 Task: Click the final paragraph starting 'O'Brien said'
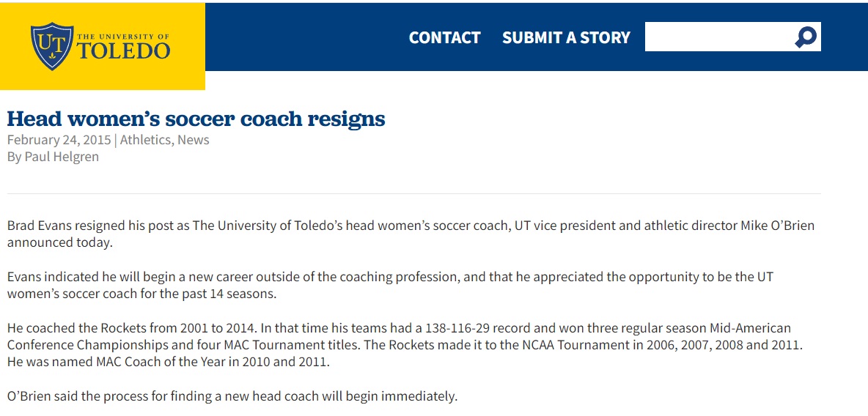coord(232,396)
